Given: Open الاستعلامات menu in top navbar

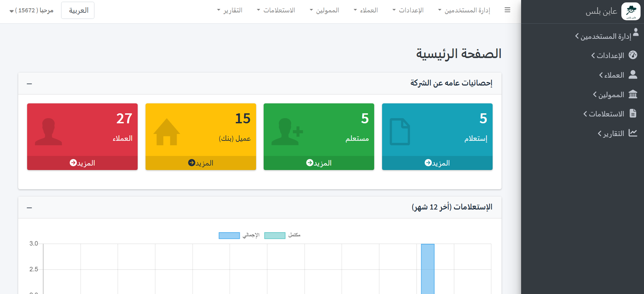Looking at the screenshot, I should [x=276, y=10].
